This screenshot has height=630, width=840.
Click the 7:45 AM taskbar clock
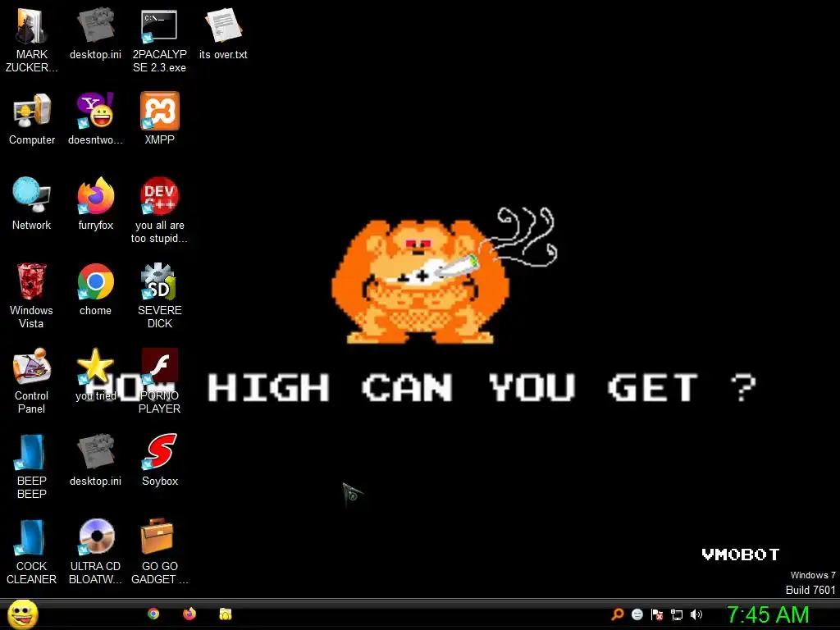[768, 614]
